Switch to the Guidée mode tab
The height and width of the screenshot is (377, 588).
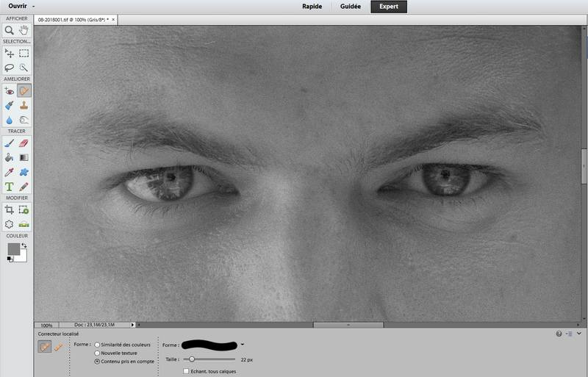pos(350,7)
